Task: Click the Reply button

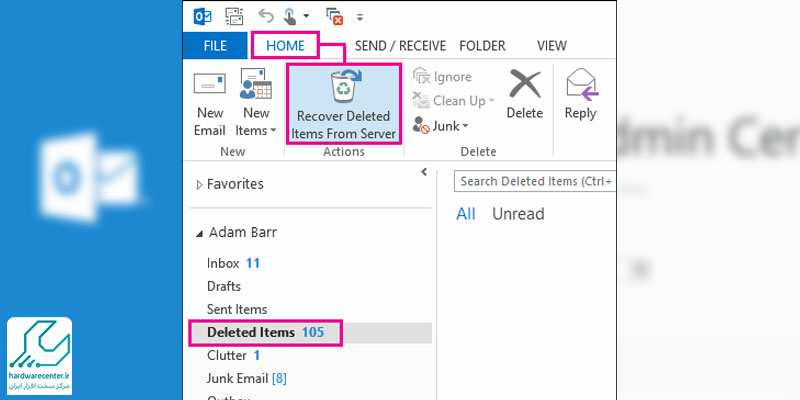Action: (x=581, y=95)
